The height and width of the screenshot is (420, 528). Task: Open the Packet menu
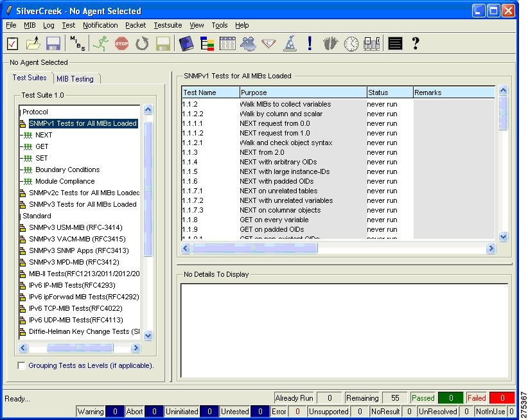tap(136, 25)
